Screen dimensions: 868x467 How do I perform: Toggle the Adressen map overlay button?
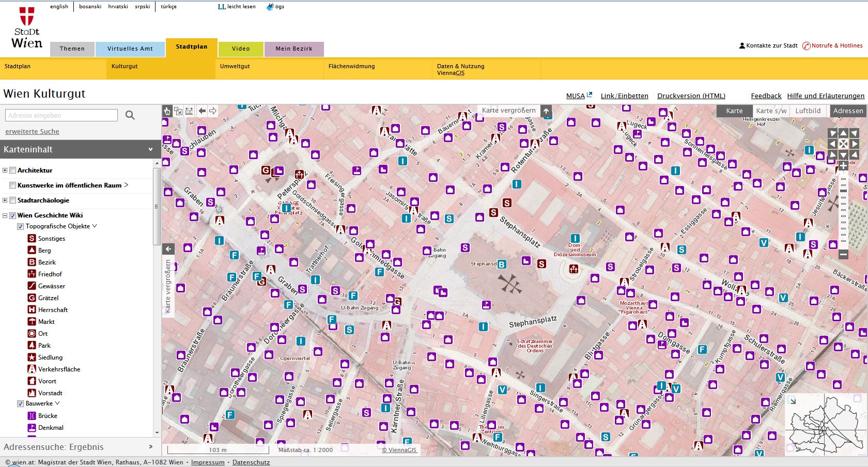click(848, 111)
